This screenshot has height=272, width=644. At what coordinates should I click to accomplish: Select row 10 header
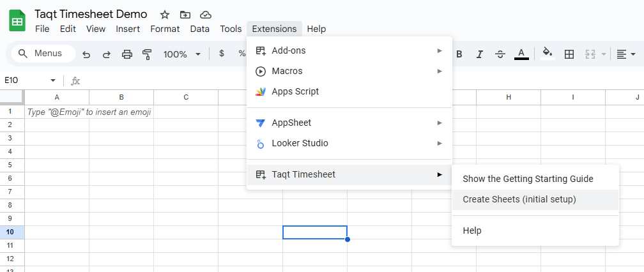(x=12, y=232)
